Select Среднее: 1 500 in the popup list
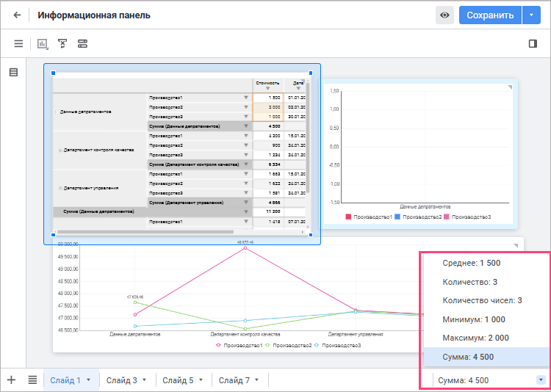The width and height of the screenshot is (551, 392). click(x=486, y=263)
